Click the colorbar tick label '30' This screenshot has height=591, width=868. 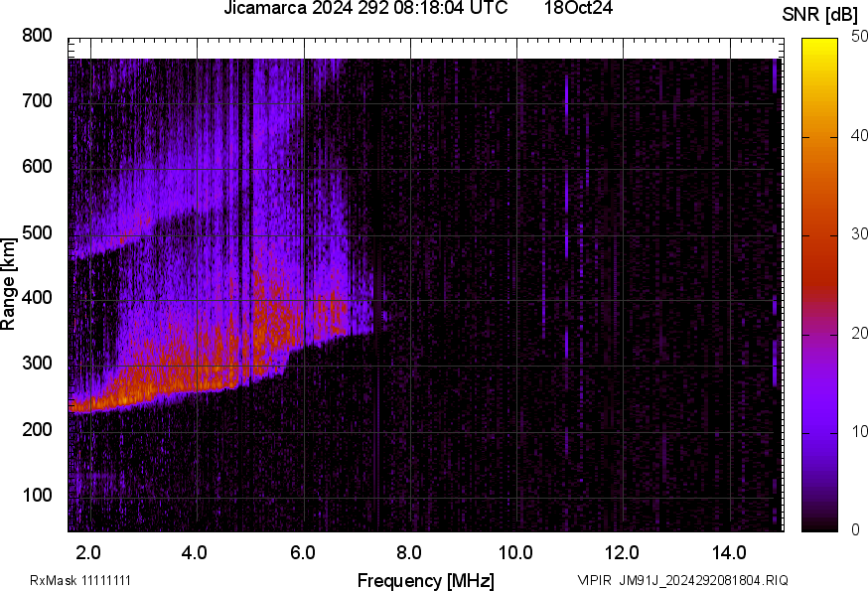coord(859,234)
